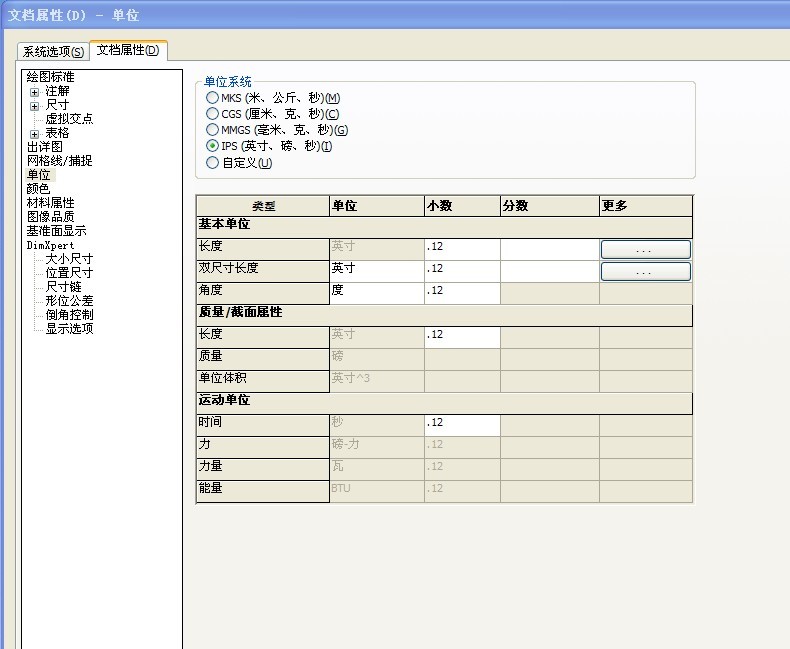Click the fraction cell for 双尺寸长度

[x=550, y=272]
